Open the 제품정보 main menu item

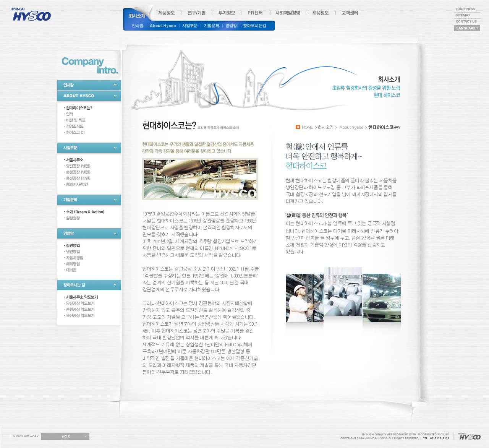coord(167,13)
